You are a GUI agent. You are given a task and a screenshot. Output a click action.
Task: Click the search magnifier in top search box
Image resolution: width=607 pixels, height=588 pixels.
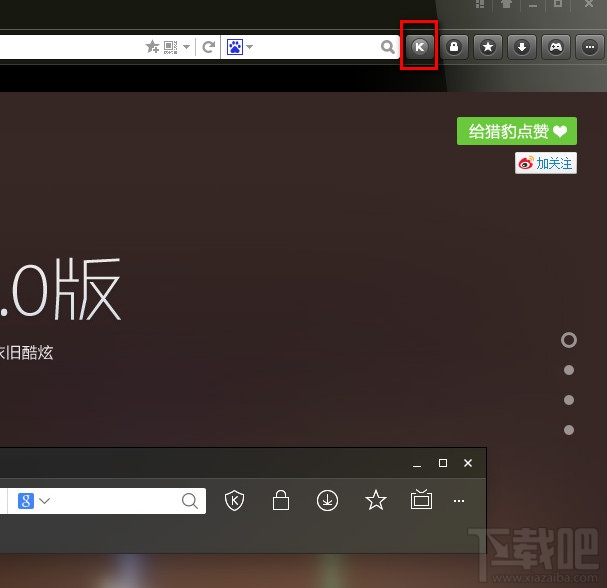pyautogui.click(x=388, y=47)
